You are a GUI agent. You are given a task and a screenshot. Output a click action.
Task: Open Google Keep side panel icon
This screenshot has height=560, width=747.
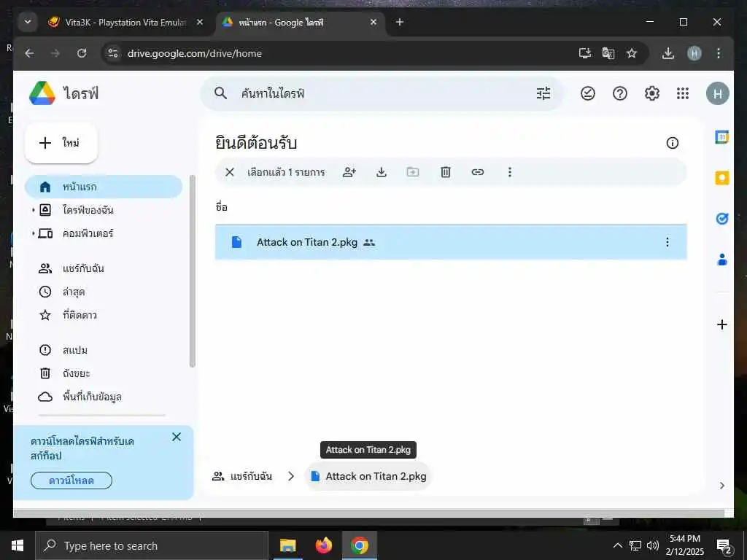click(721, 178)
